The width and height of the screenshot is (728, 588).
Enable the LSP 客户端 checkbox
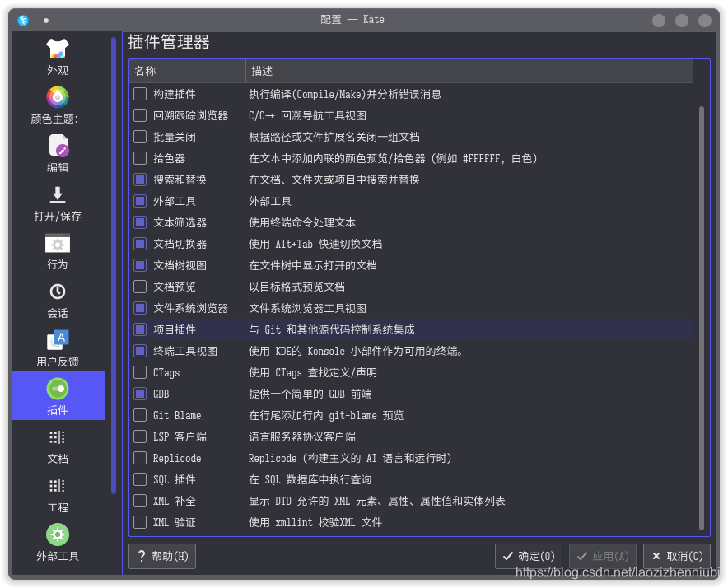click(140, 436)
